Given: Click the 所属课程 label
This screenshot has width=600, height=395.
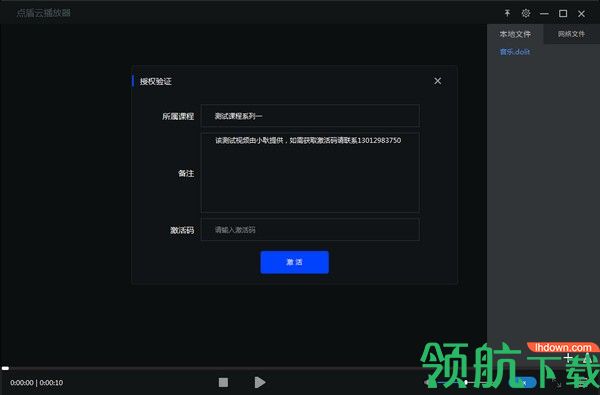Looking at the screenshot, I should (x=178, y=116).
